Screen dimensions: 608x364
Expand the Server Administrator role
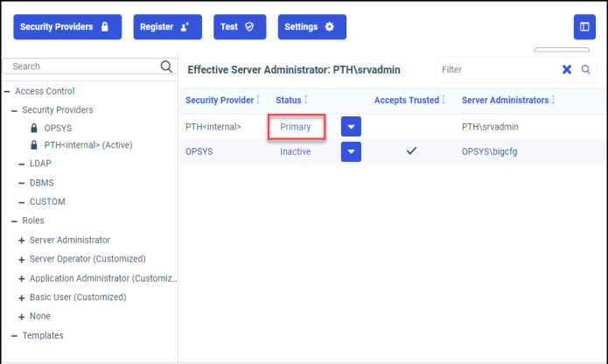tap(22, 241)
